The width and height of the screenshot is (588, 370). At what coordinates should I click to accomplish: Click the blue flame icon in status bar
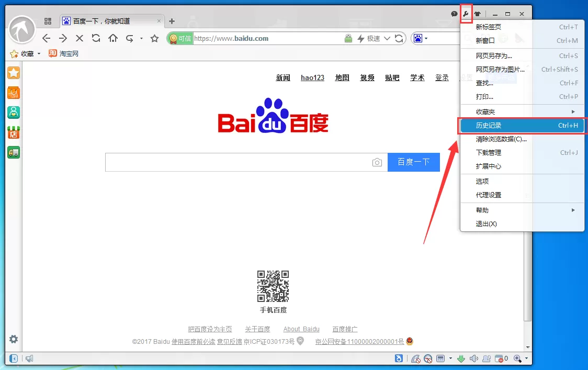click(399, 358)
